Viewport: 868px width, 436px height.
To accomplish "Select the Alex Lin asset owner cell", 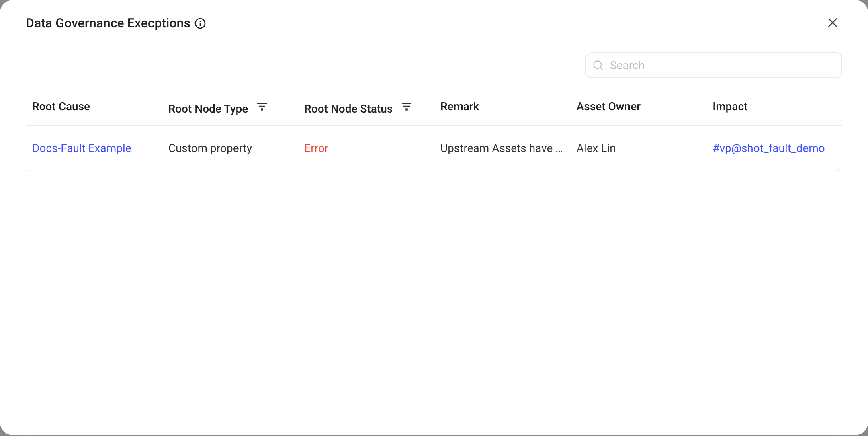I will [x=596, y=148].
